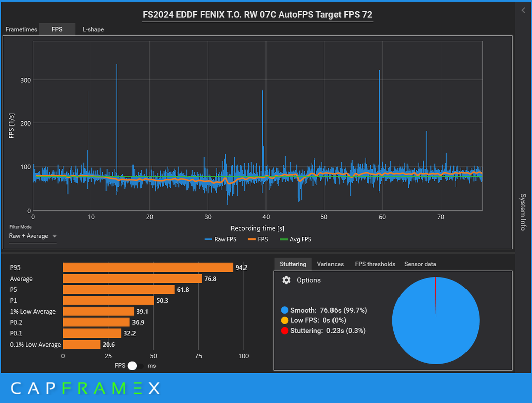Viewport: 532px width, 403px height.
Task: Switch to the L-shape tab
Action: click(93, 29)
